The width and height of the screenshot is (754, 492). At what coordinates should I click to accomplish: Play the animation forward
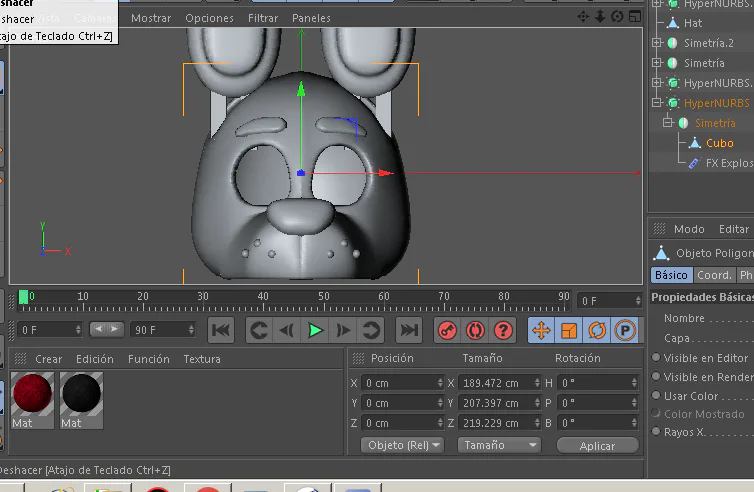tap(315, 330)
